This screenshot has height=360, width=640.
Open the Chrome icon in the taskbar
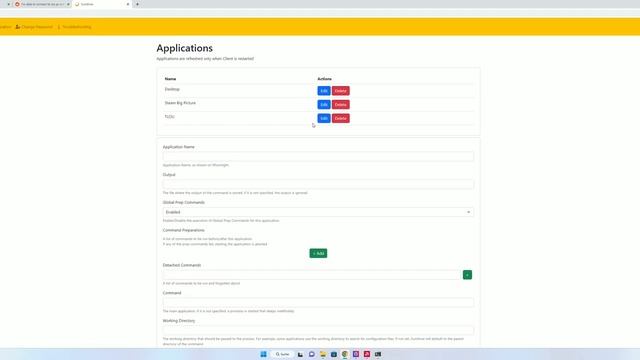click(x=345, y=354)
